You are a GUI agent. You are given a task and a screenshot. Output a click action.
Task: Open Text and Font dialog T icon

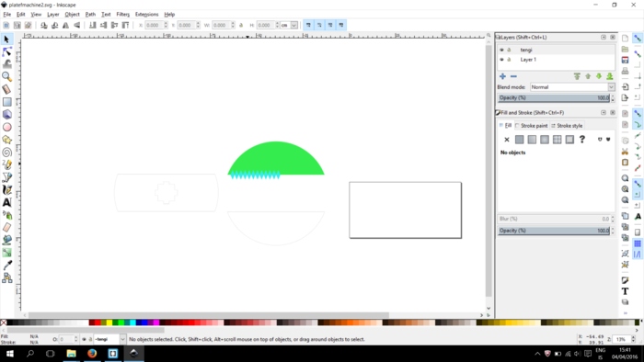(625, 291)
